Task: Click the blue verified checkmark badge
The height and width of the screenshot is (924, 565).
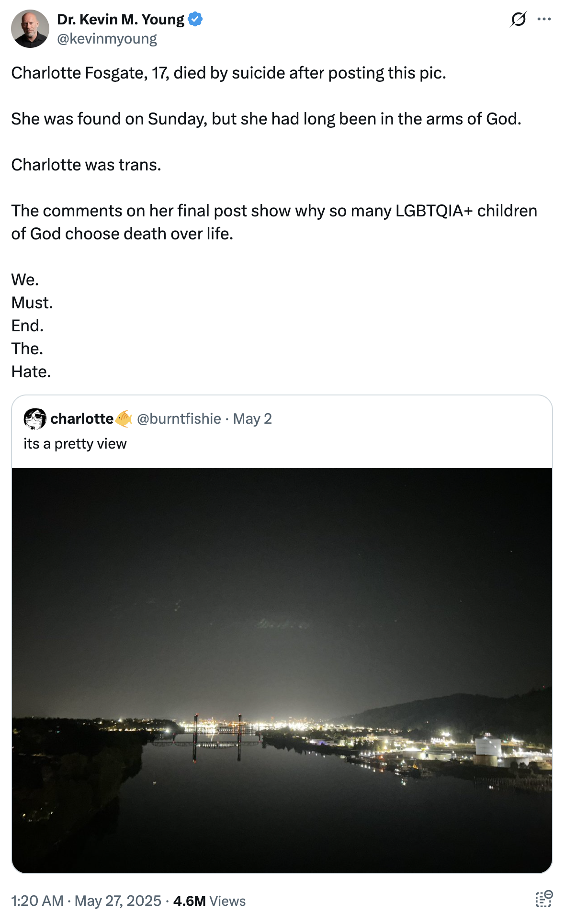Action: click(195, 19)
